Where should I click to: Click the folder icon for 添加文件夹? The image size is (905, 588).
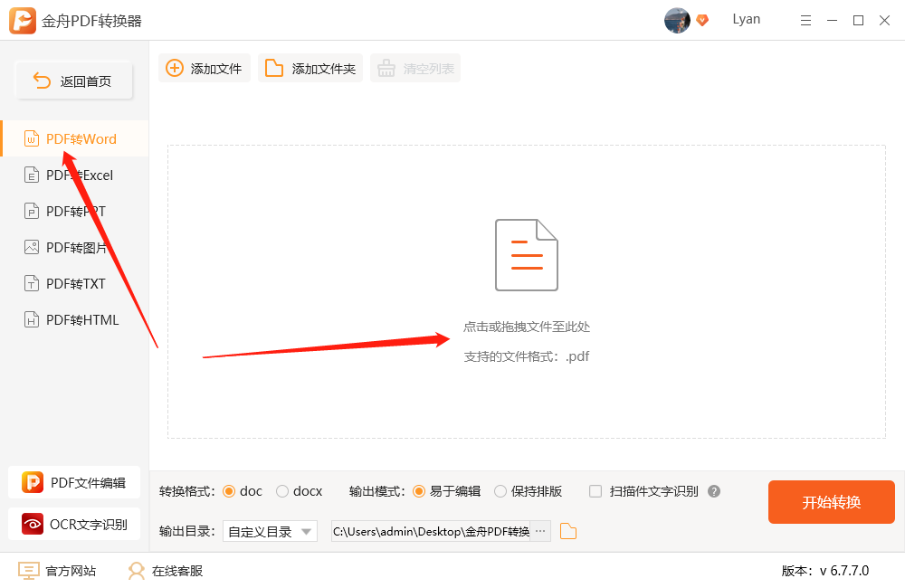click(x=273, y=68)
